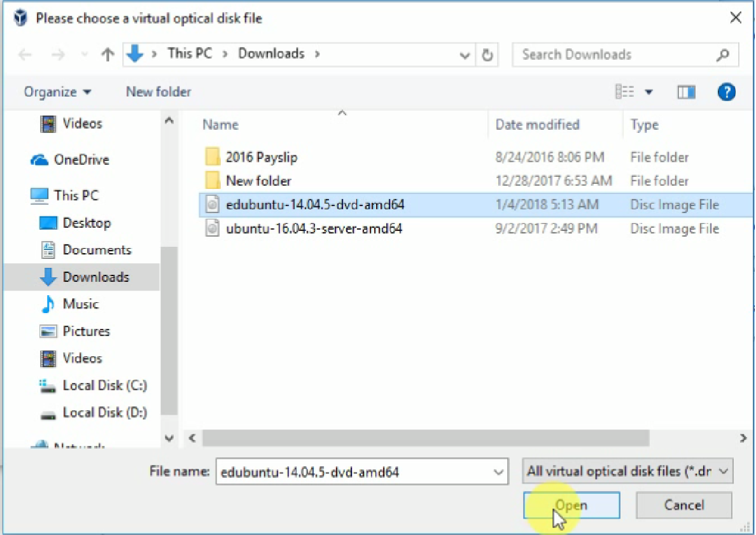The height and width of the screenshot is (535, 756).
Task: Click the Desktop icon in sidebar
Action: [48, 223]
